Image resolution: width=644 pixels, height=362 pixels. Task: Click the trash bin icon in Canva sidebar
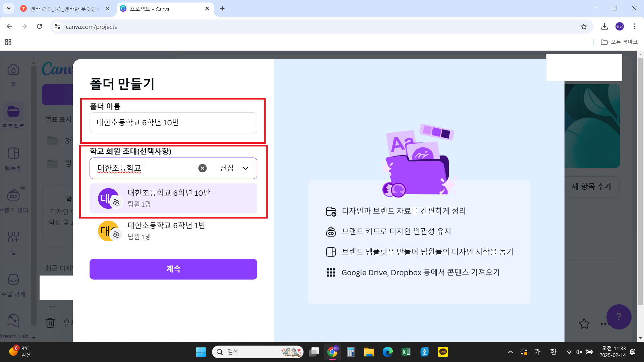(50, 323)
